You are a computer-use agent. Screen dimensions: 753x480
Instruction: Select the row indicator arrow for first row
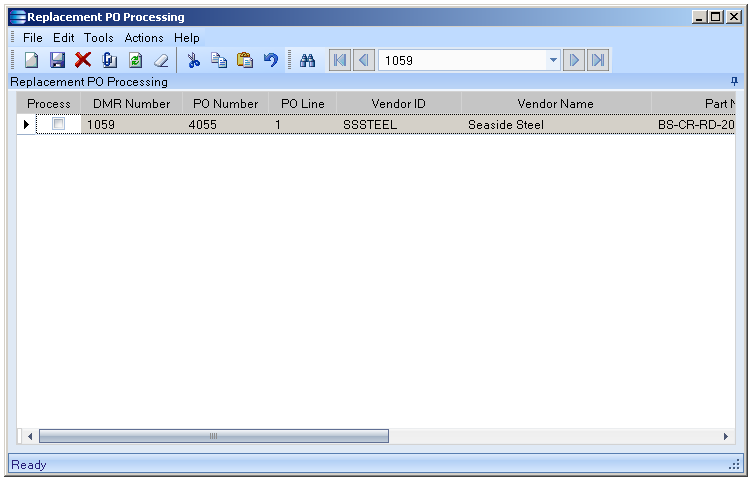pyautogui.click(x=26, y=125)
